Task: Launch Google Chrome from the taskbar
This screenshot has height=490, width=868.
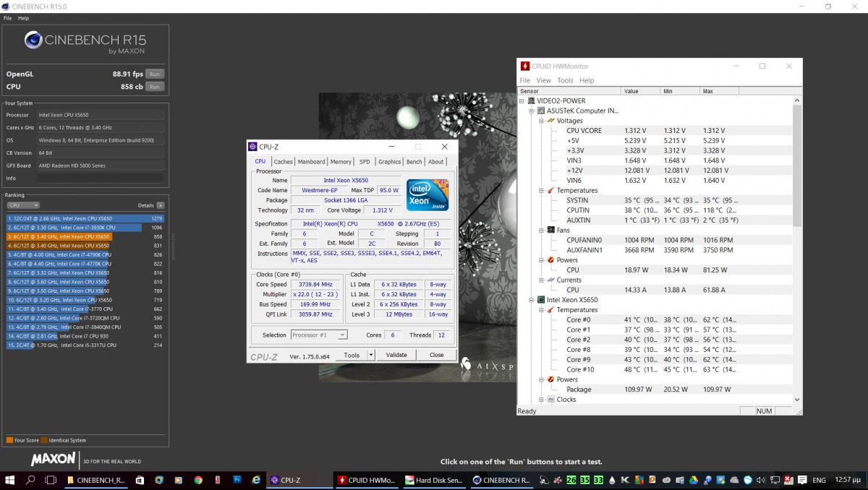Action: click(x=197, y=480)
